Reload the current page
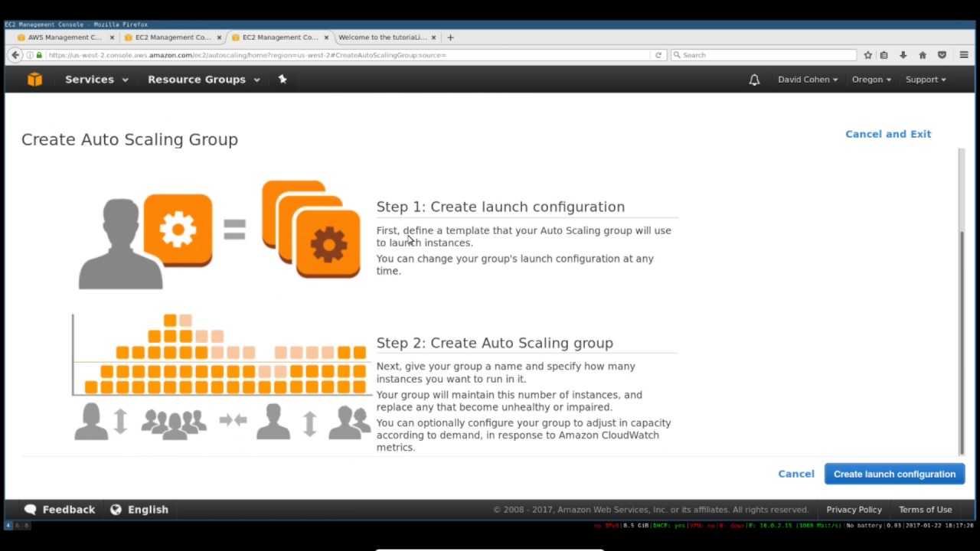Screen dimensions: 980x551 [658, 55]
